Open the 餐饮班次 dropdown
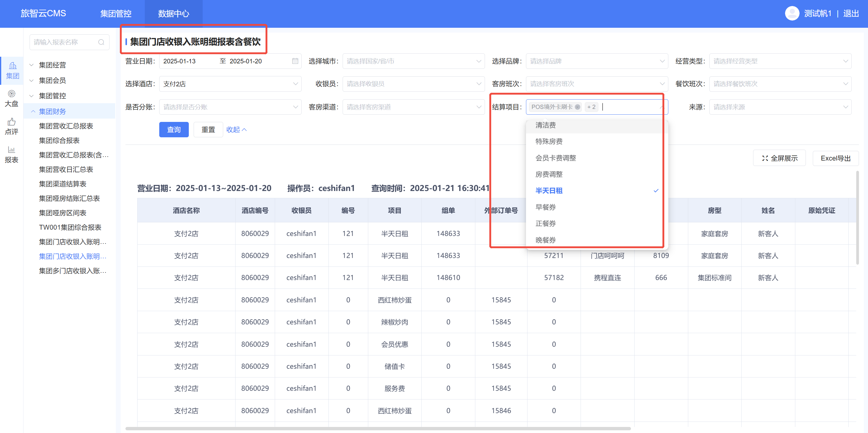The height and width of the screenshot is (433, 868). 780,84
